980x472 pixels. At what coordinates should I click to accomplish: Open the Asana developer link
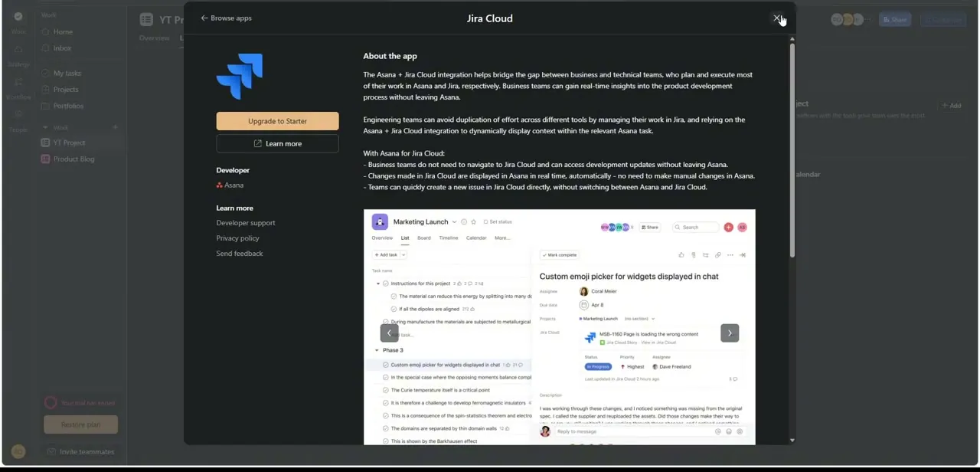tap(230, 185)
